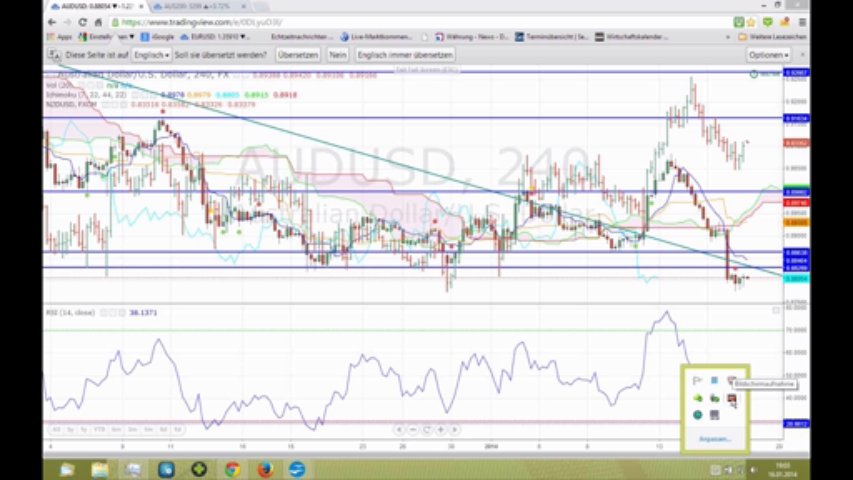Click the Firefox icon in taskbar

(x=264, y=469)
